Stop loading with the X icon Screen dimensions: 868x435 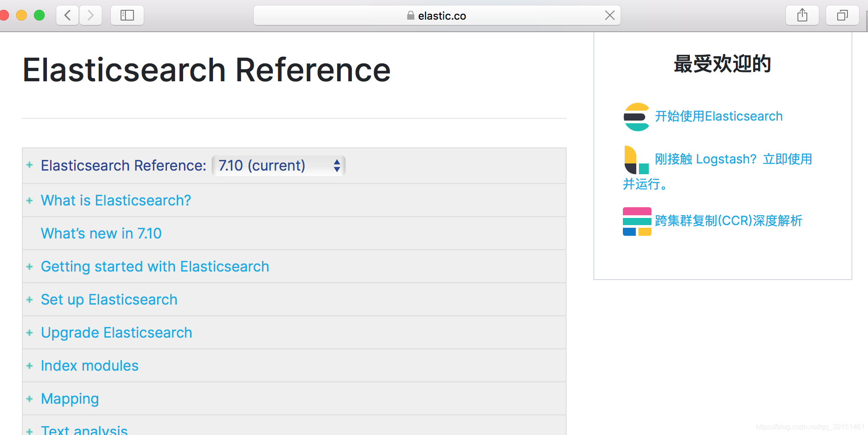(609, 16)
